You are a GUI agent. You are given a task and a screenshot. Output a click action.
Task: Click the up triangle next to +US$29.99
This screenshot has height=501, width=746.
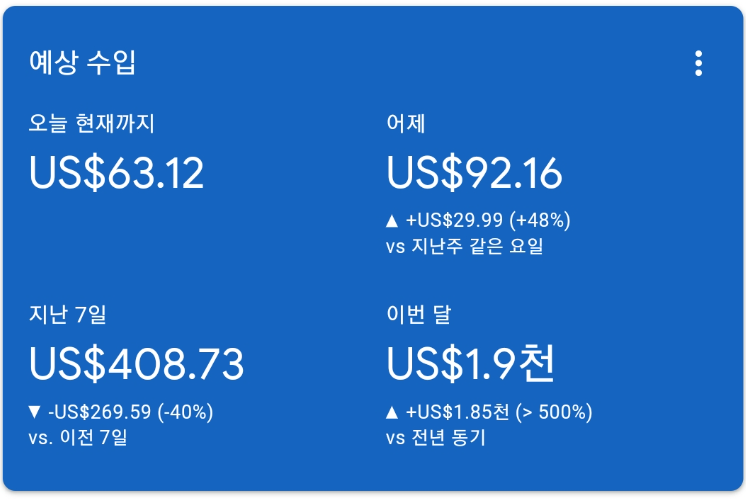(392, 220)
